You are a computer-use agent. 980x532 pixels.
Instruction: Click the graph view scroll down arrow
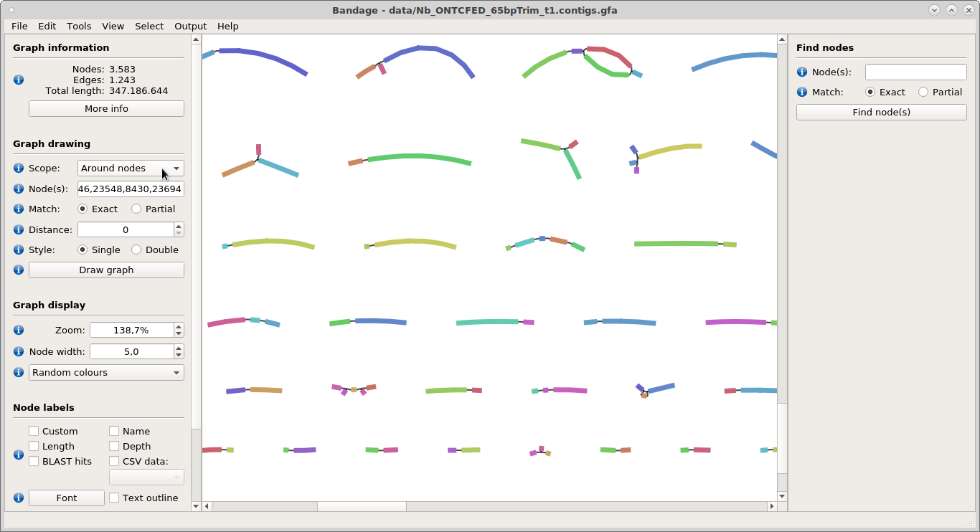point(782,496)
